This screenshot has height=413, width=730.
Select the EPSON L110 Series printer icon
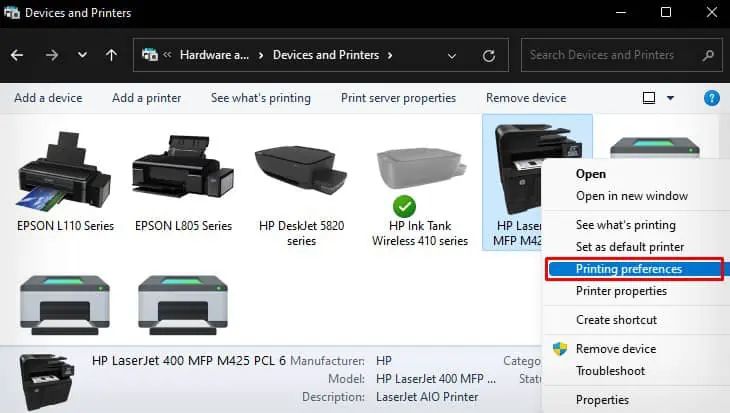[x=64, y=170]
